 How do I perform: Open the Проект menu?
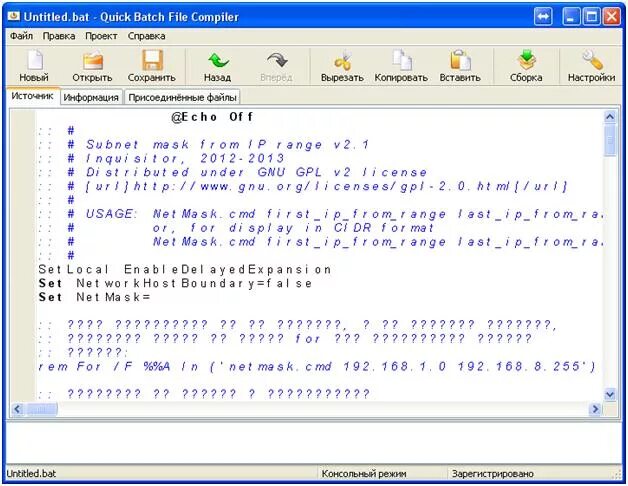click(x=101, y=36)
